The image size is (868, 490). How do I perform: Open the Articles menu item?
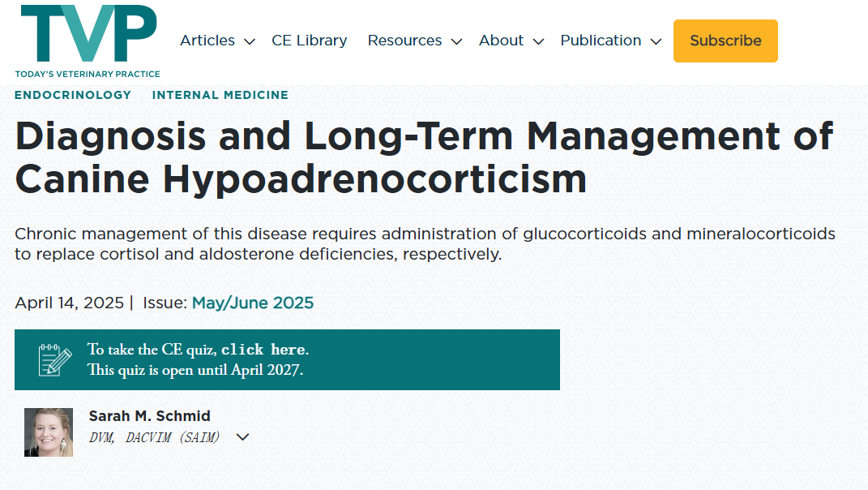click(x=207, y=41)
